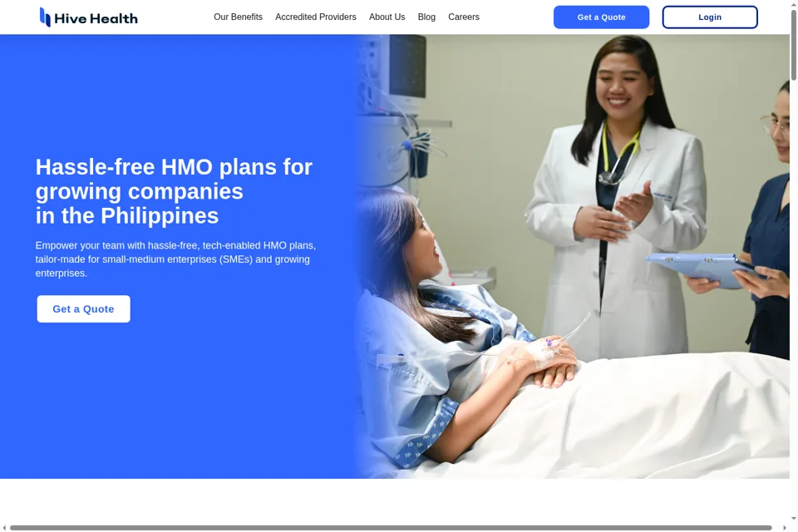Image resolution: width=798 pixels, height=532 pixels.
Task: Click the Hive Health logo
Action: pyautogui.click(x=89, y=17)
